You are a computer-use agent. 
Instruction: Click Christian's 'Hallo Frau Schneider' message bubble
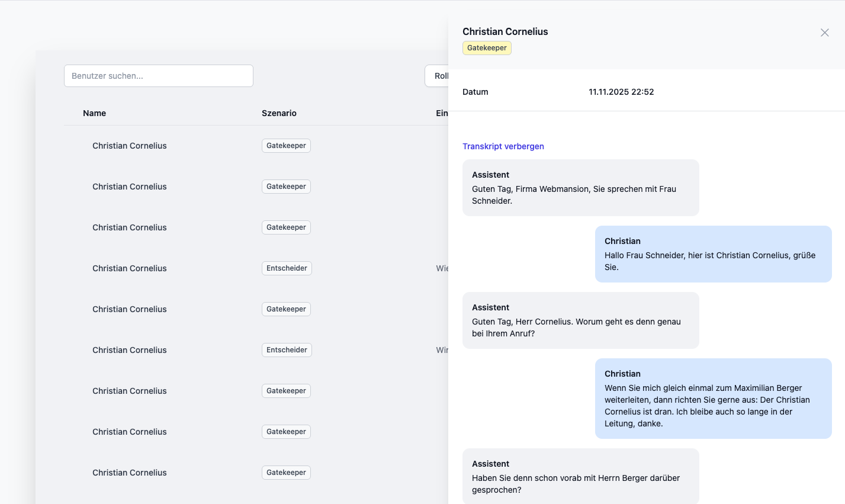[713, 254]
